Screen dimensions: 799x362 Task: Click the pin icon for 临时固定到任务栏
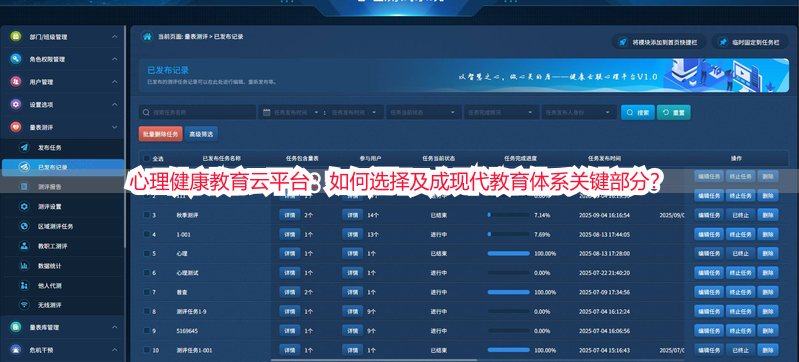(723, 42)
